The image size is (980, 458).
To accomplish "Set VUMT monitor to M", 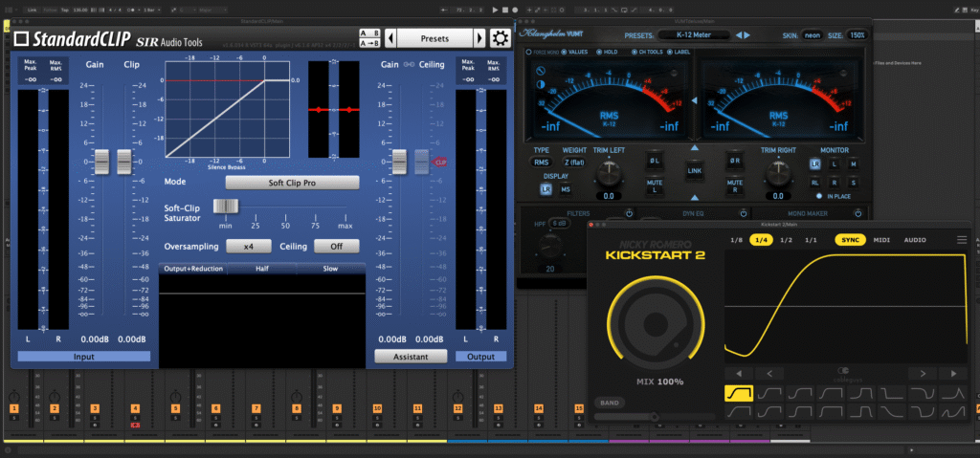I will click(853, 164).
